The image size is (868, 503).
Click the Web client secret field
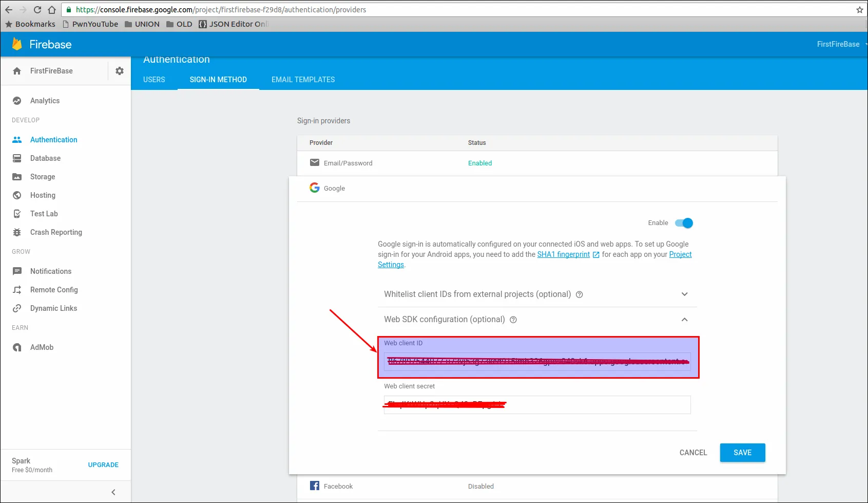click(x=537, y=405)
